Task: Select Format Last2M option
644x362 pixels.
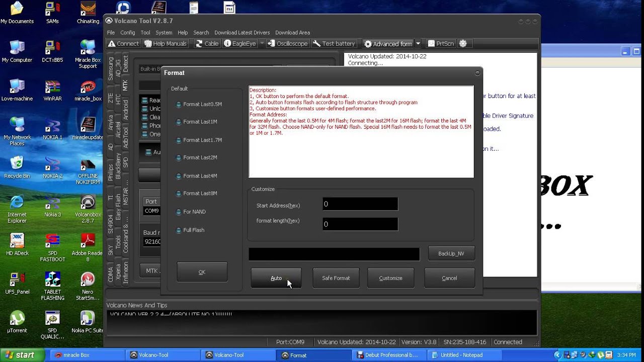Action: point(197,157)
